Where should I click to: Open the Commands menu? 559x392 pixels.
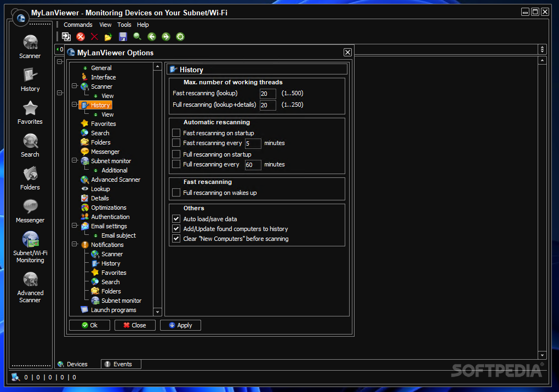point(78,25)
